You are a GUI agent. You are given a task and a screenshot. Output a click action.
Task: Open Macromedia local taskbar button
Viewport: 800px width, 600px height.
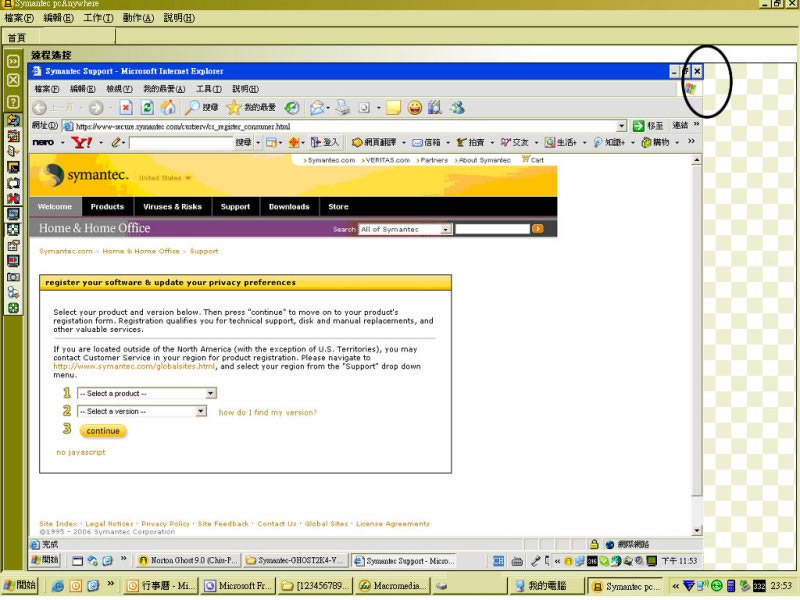(393, 586)
